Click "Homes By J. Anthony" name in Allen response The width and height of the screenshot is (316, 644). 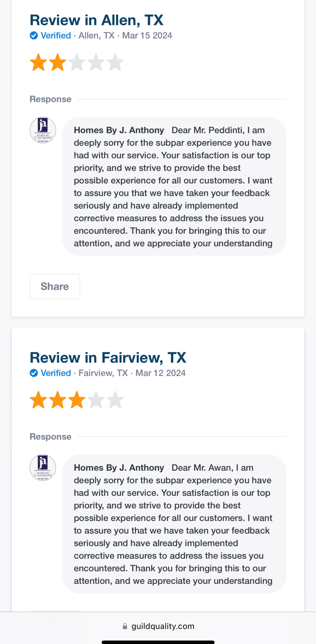click(x=119, y=130)
